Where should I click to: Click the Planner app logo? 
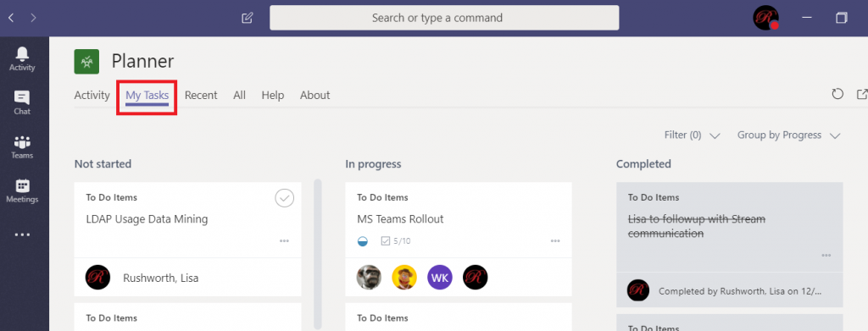click(86, 61)
